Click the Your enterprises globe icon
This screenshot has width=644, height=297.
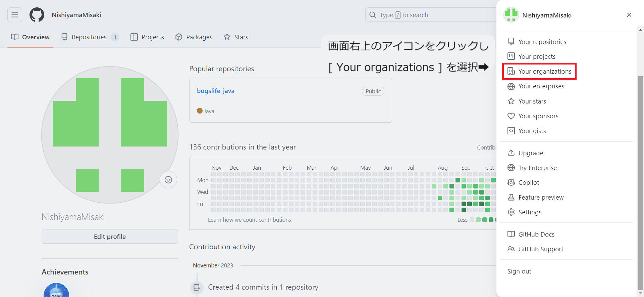pyautogui.click(x=511, y=86)
